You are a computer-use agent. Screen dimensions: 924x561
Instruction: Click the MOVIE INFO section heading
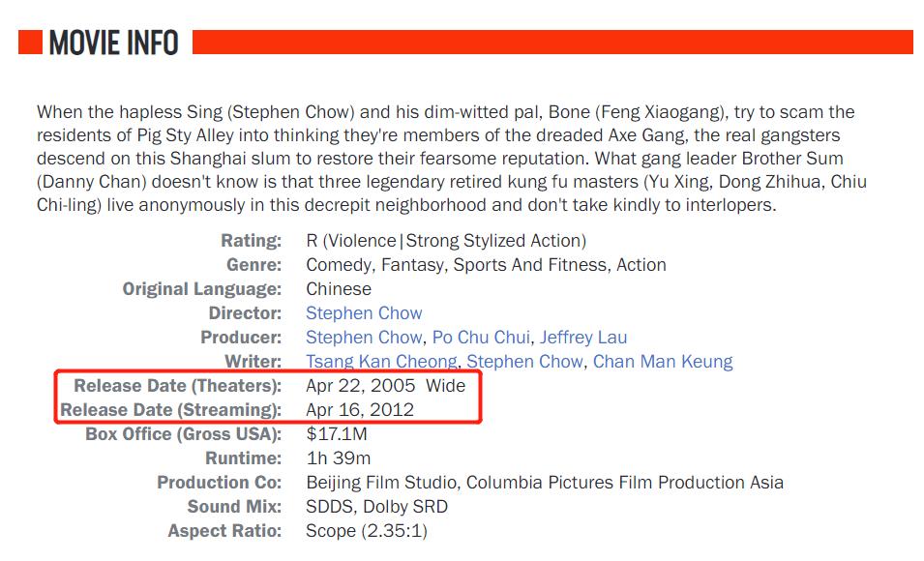coord(113,43)
